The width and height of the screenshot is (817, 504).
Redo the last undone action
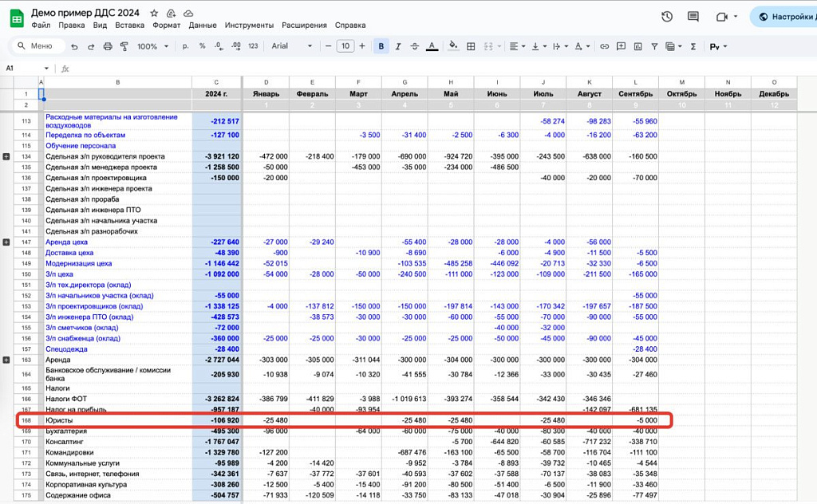[91, 46]
